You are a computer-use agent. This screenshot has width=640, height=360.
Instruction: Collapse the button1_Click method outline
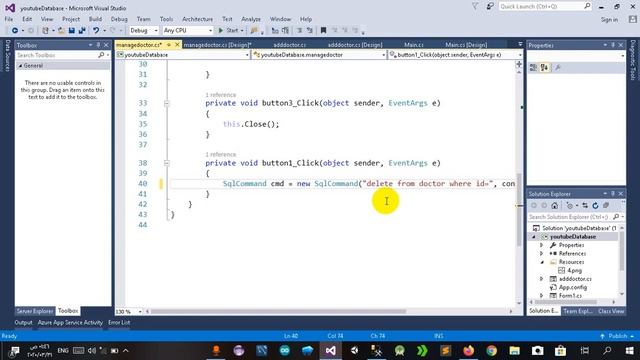tap(167, 163)
